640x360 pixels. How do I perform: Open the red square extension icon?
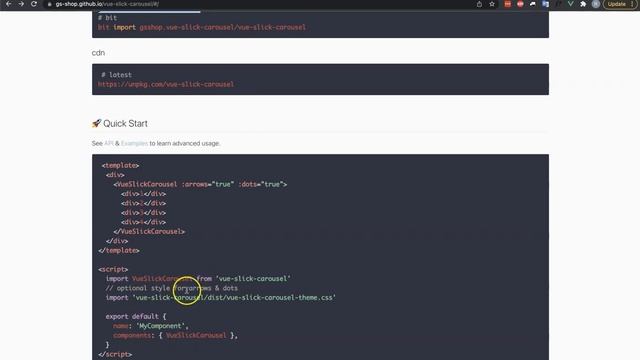(x=507, y=4)
